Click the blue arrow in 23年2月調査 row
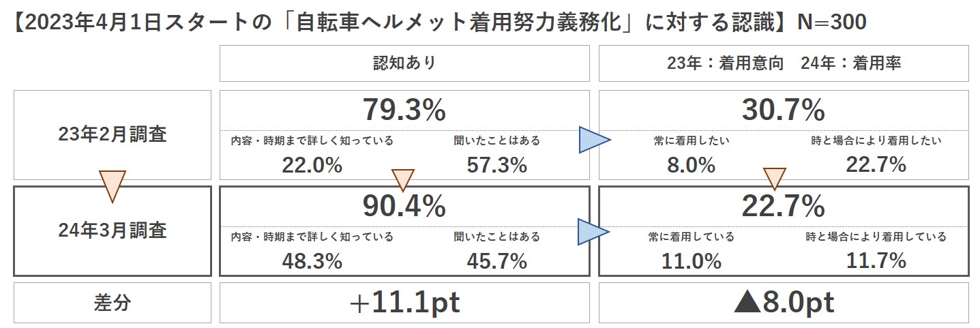980x328 pixels. tap(594, 140)
